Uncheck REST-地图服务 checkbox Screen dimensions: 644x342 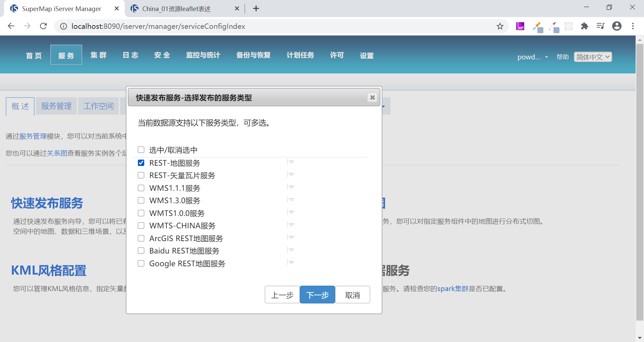(141, 163)
